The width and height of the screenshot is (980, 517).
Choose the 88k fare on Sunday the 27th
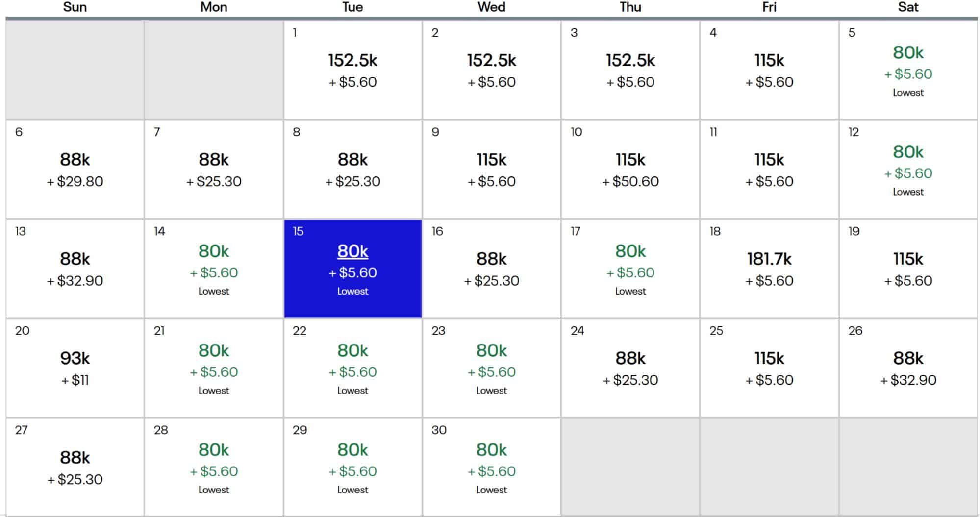[x=75, y=467]
